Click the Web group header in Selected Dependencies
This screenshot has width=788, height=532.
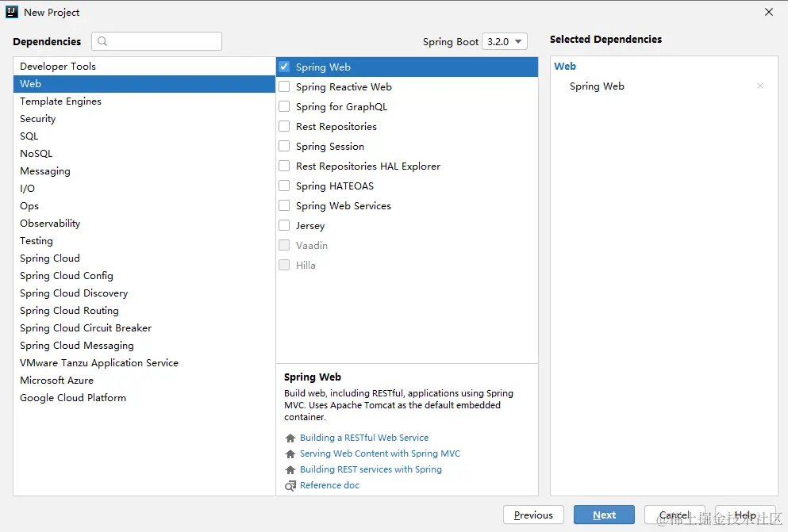point(565,67)
